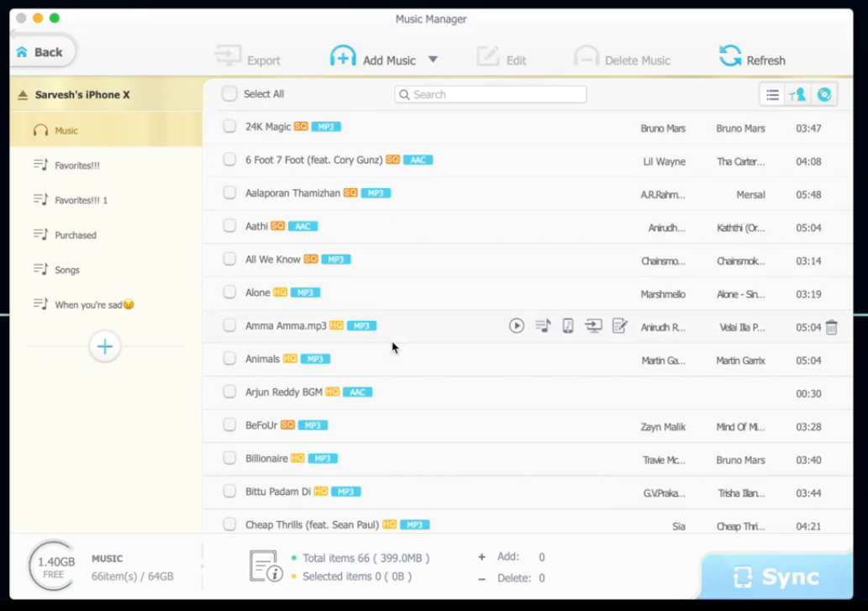Check the Bittu Padam Di checkbox

pyautogui.click(x=229, y=492)
